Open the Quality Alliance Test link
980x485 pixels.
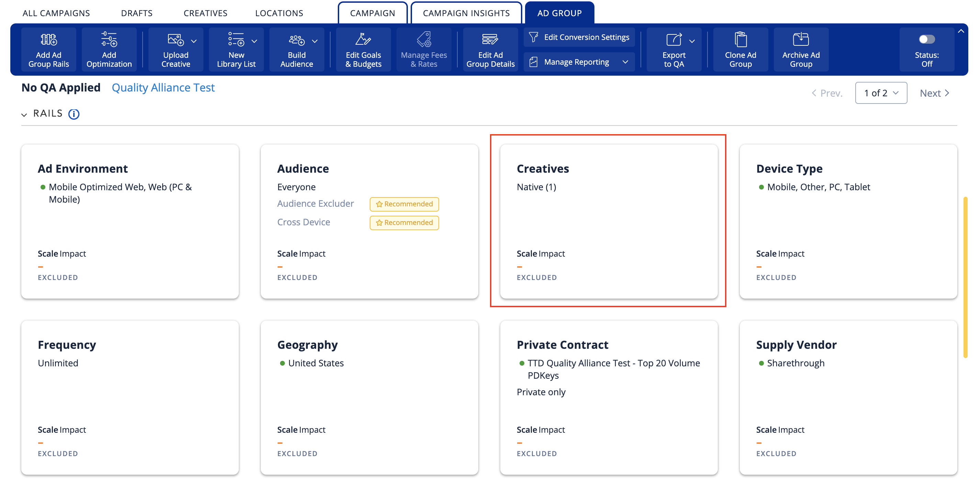click(163, 88)
